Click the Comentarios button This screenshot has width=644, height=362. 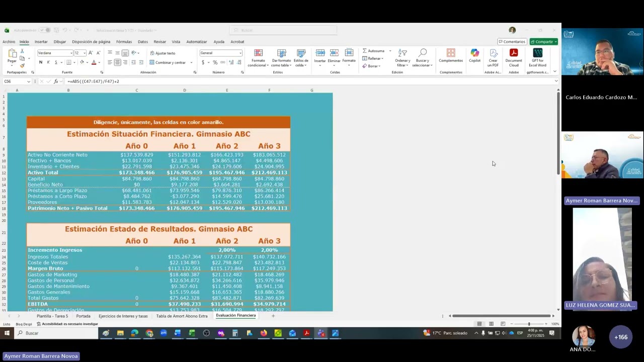point(512,42)
